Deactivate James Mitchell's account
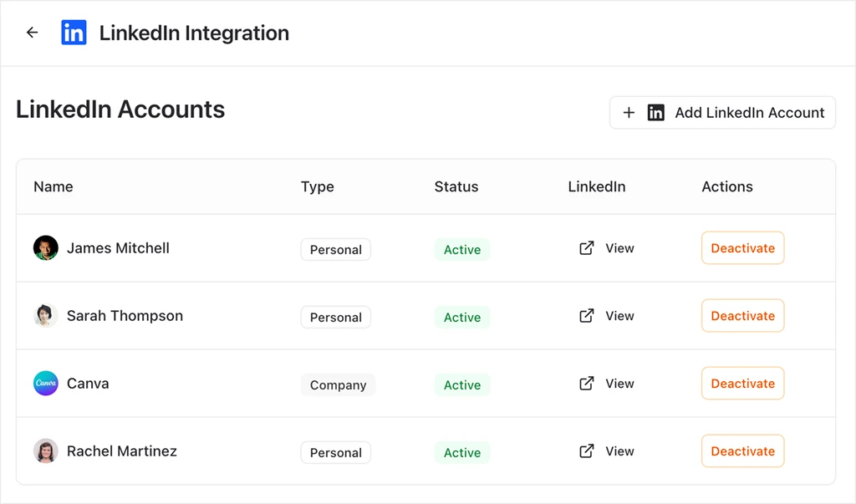Viewport: 856px width, 504px height. click(742, 247)
